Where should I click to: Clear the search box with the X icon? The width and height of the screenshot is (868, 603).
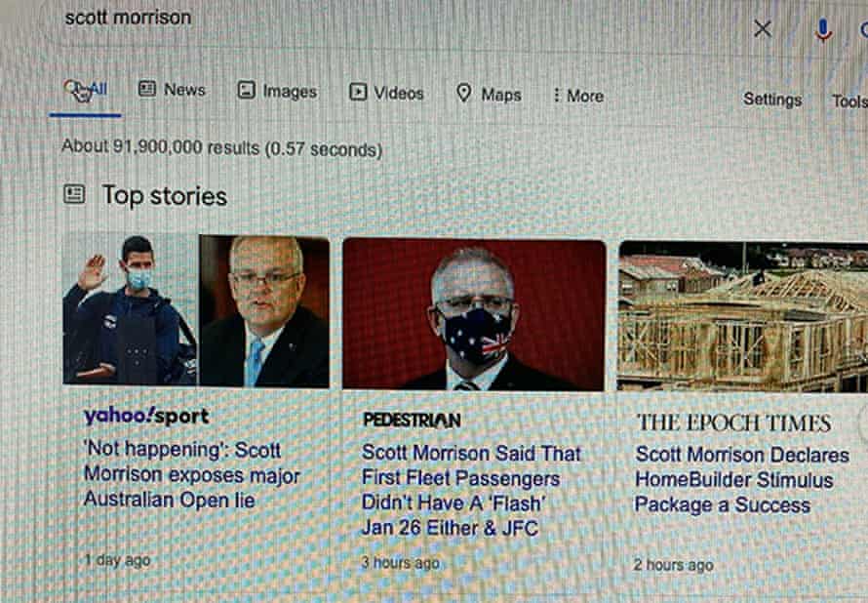(763, 29)
